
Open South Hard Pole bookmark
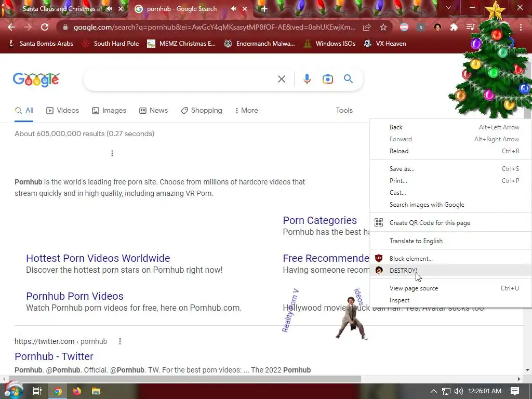pos(111,44)
